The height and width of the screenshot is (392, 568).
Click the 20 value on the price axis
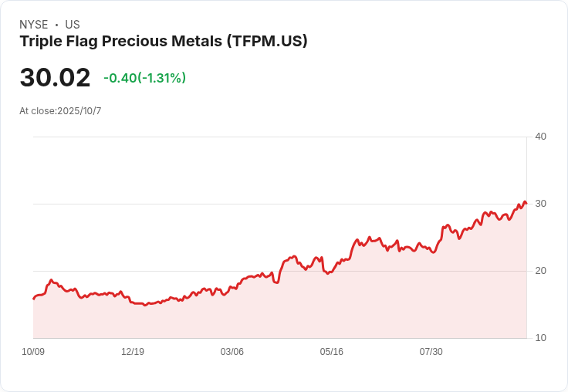pyautogui.click(x=541, y=271)
